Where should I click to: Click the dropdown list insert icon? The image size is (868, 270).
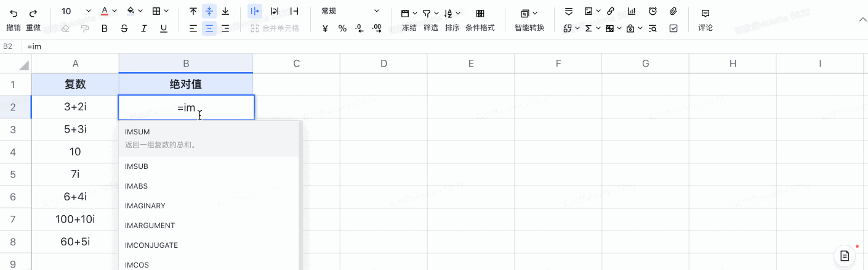point(569,11)
